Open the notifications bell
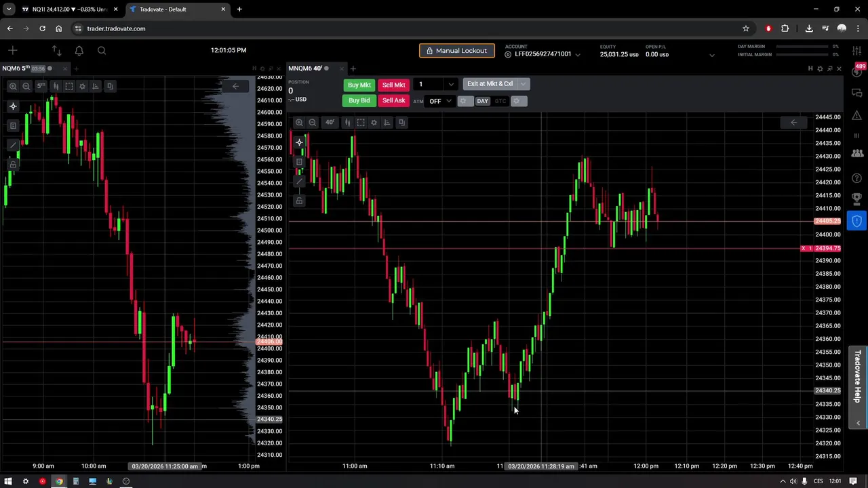This screenshot has width=868, height=488. (x=79, y=50)
